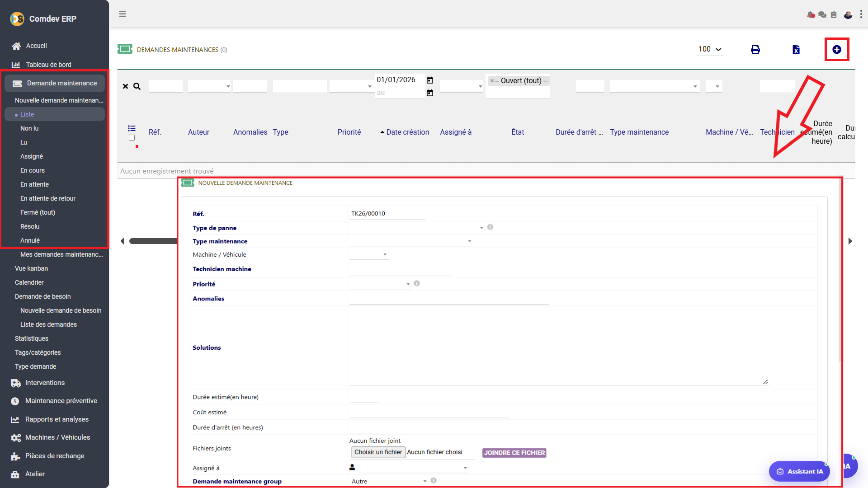Open the clipboard icon in top bar
Viewport: 868px width, 488px height.
pyautogui.click(x=834, y=15)
